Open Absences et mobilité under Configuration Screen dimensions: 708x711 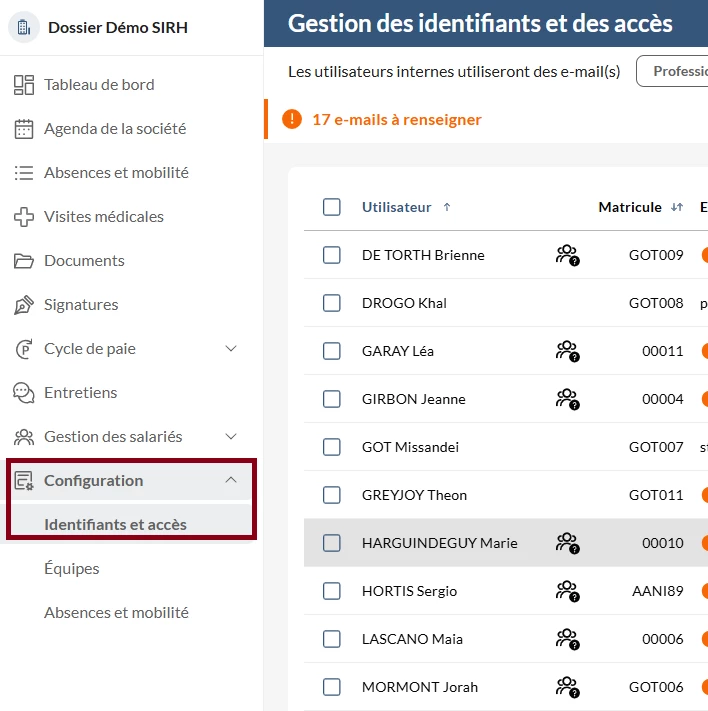pyautogui.click(x=116, y=613)
